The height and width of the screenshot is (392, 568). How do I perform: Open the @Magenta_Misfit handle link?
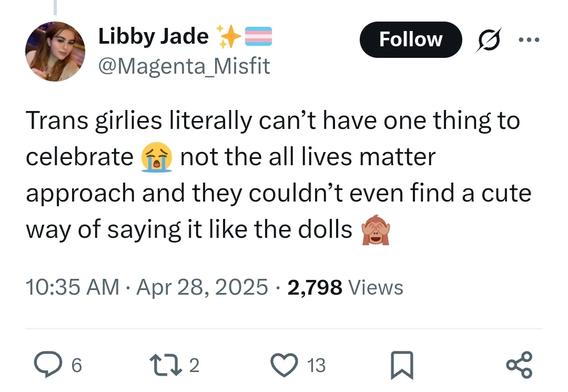click(x=184, y=66)
